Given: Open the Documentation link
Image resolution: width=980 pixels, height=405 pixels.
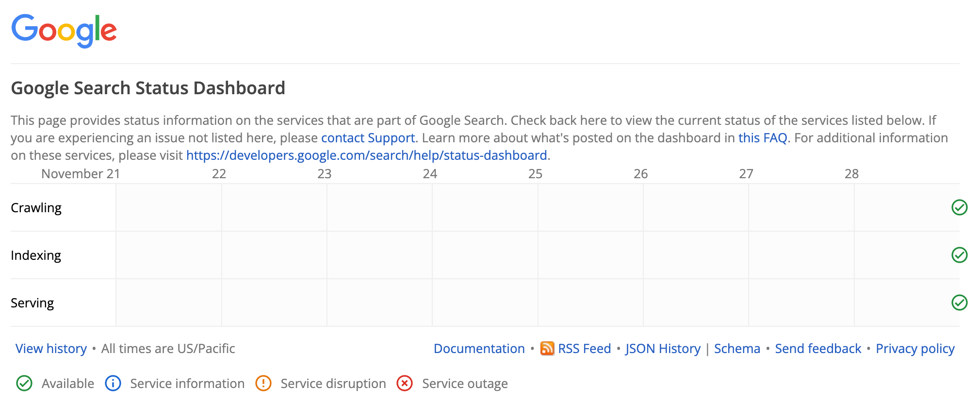Looking at the screenshot, I should tap(479, 348).
